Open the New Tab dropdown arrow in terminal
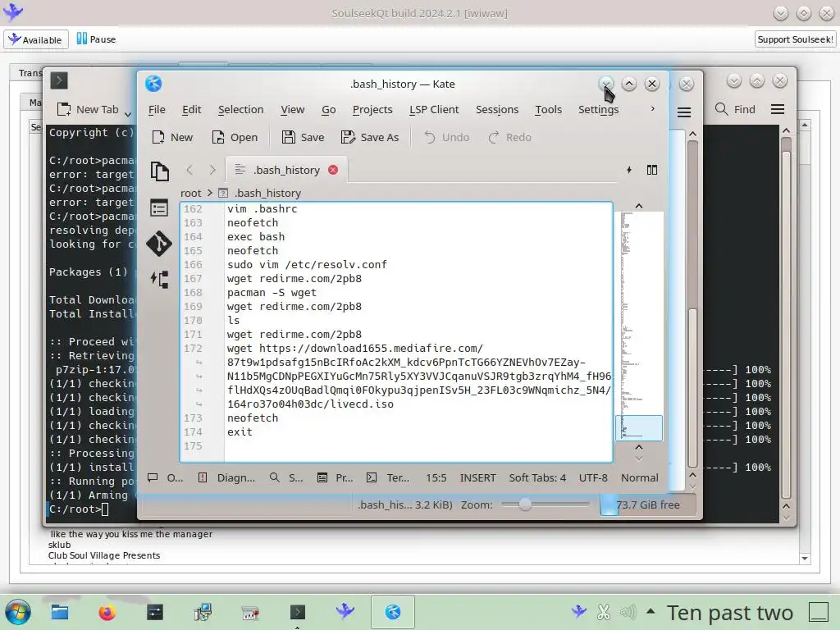 [x=128, y=113]
